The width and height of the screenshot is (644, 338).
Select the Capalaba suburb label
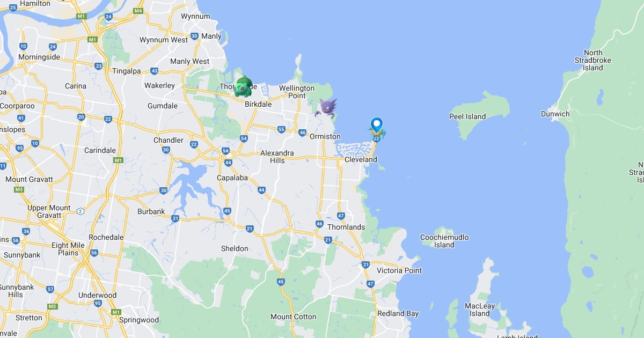(x=232, y=178)
